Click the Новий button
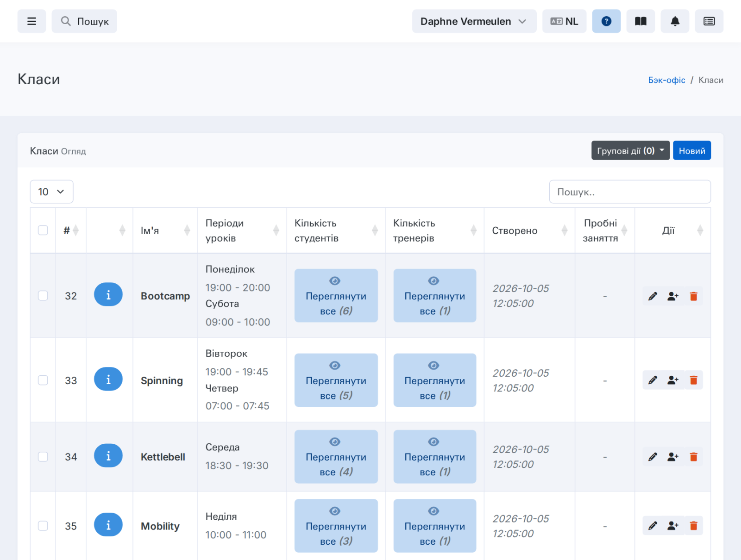 [692, 150]
